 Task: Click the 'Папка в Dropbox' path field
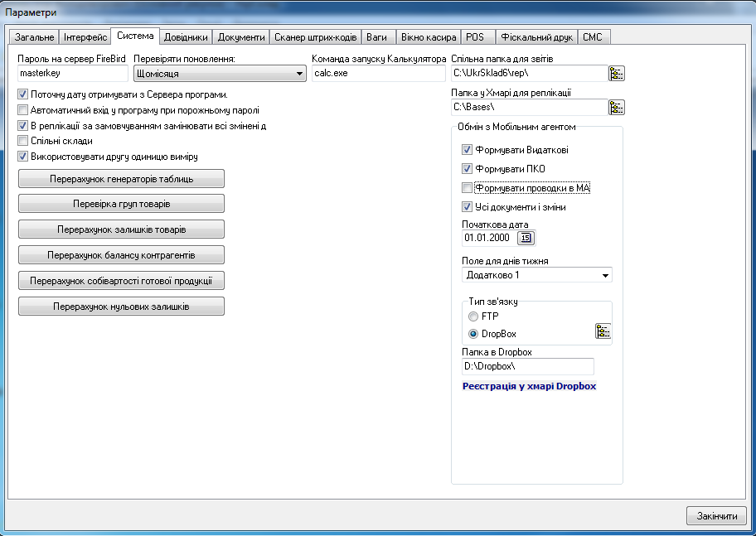coord(527,366)
